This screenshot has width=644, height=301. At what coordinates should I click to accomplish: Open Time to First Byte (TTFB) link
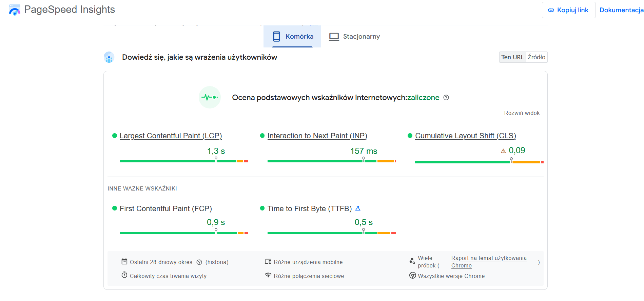[x=310, y=208]
